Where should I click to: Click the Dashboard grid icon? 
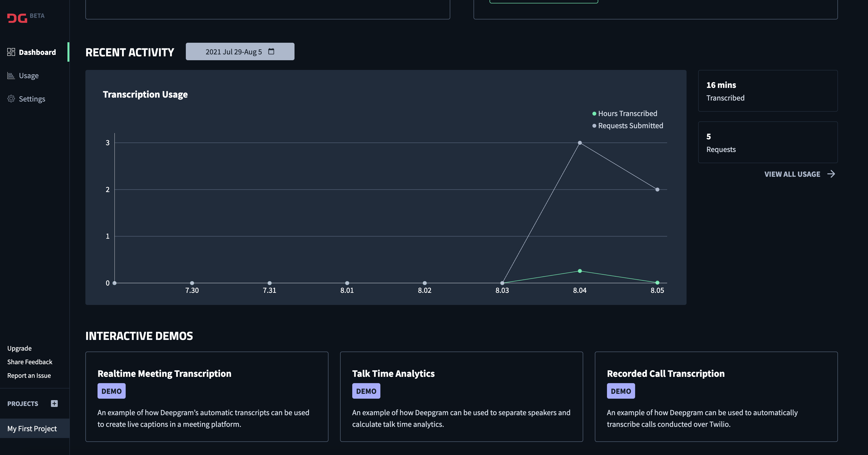coord(11,52)
